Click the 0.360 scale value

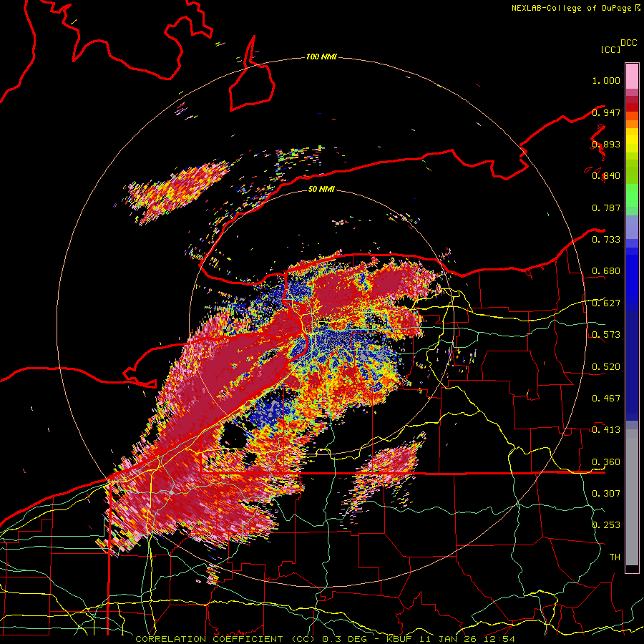(606, 462)
